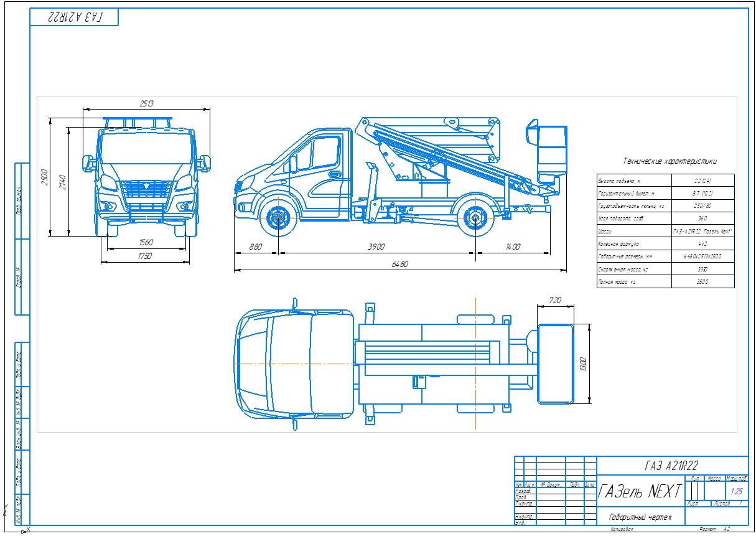Viewport: 756px width, 536px height.
Task: Click the '3500' gross mass value
Action: pos(703,282)
